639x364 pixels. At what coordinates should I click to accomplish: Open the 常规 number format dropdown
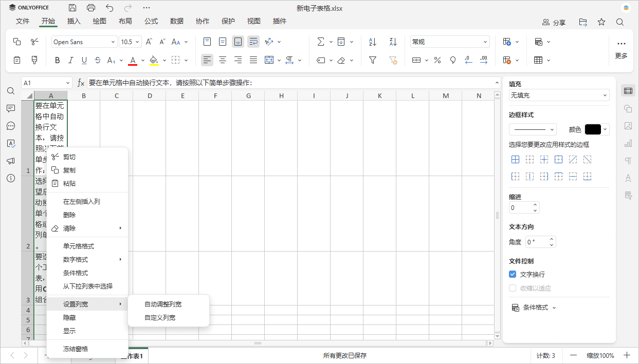449,42
